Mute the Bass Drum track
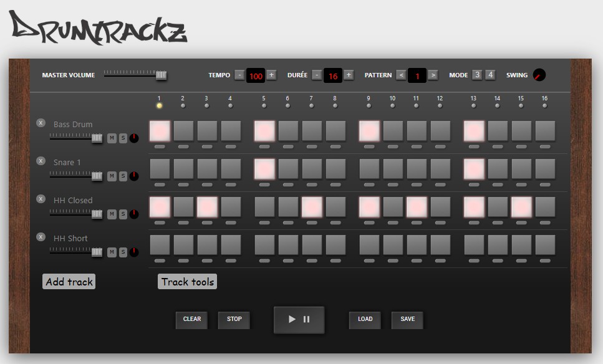 coord(112,138)
